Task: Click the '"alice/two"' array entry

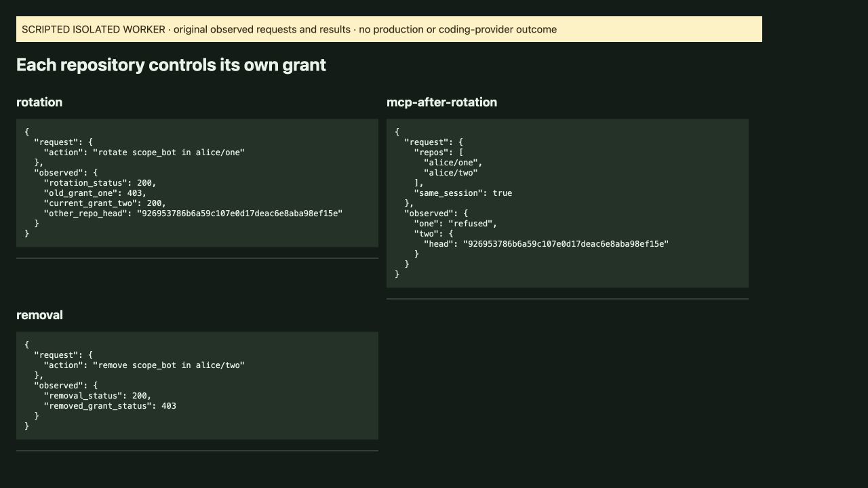Action: [x=451, y=173]
